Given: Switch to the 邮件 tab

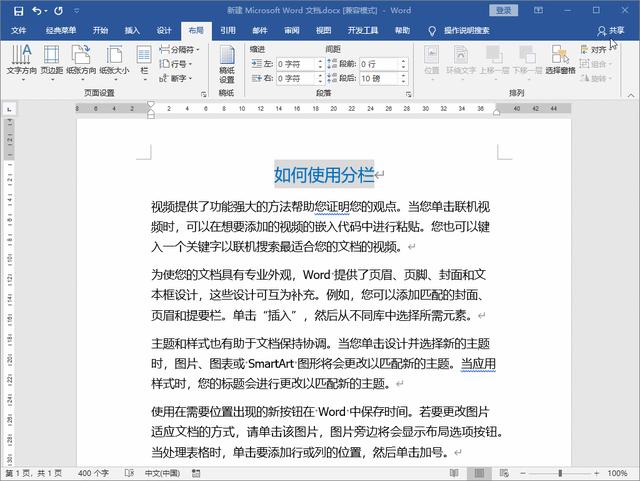Looking at the screenshot, I should 260,30.
